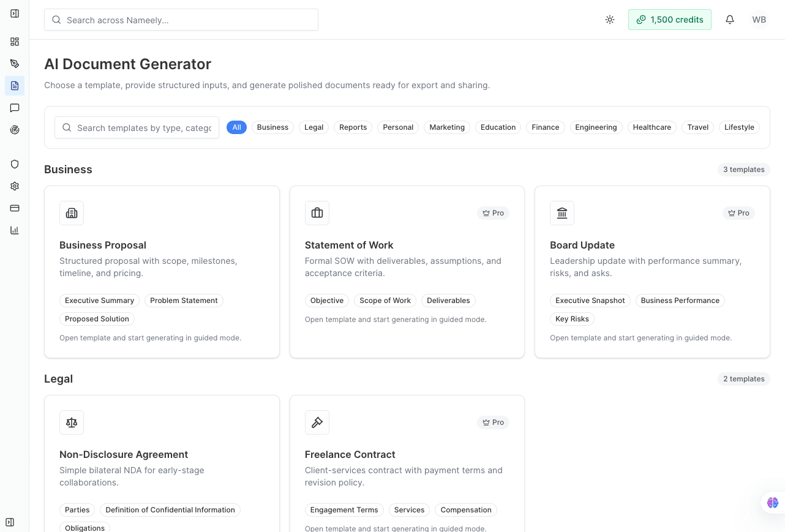Click the 1,500 credits button
785x532 pixels.
pos(670,20)
